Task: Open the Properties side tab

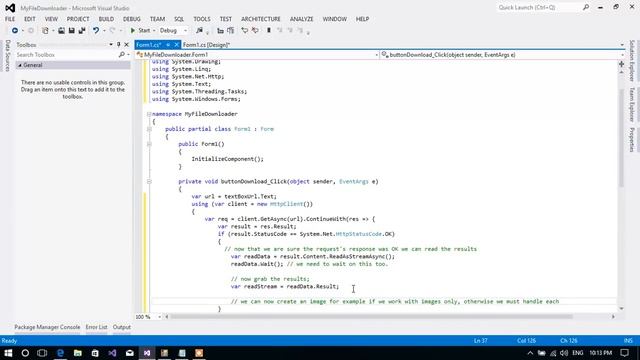Action: [632, 140]
